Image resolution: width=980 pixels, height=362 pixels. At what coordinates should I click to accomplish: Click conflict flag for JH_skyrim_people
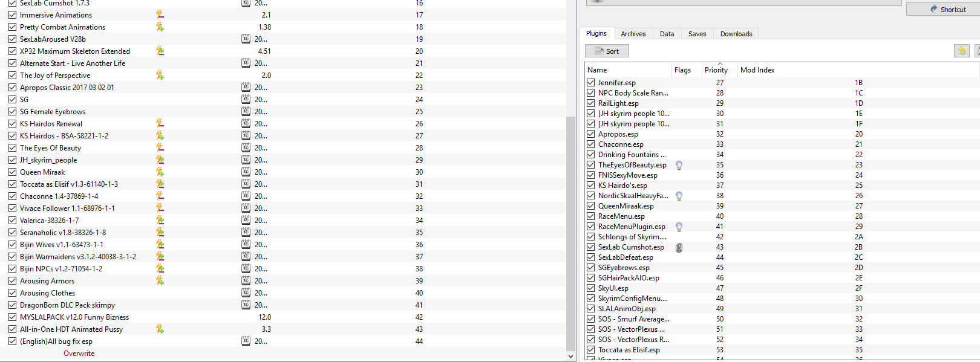[x=160, y=160]
